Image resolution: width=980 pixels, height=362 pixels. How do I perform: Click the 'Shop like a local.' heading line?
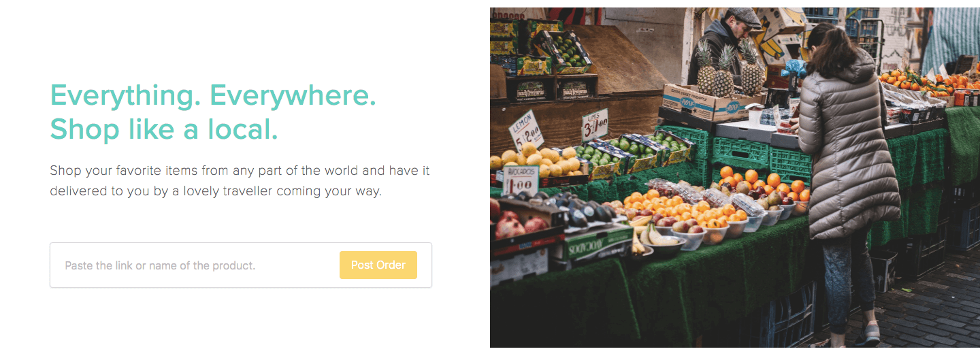(164, 129)
